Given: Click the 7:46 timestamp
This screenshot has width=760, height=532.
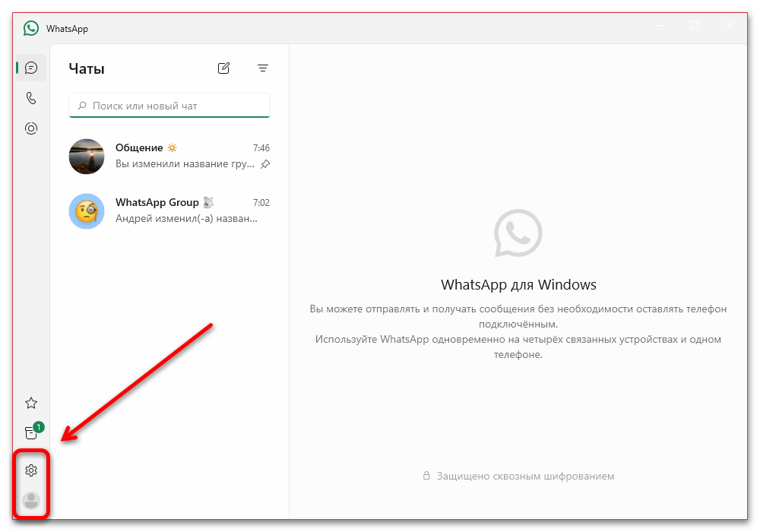Looking at the screenshot, I should (261, 147).
